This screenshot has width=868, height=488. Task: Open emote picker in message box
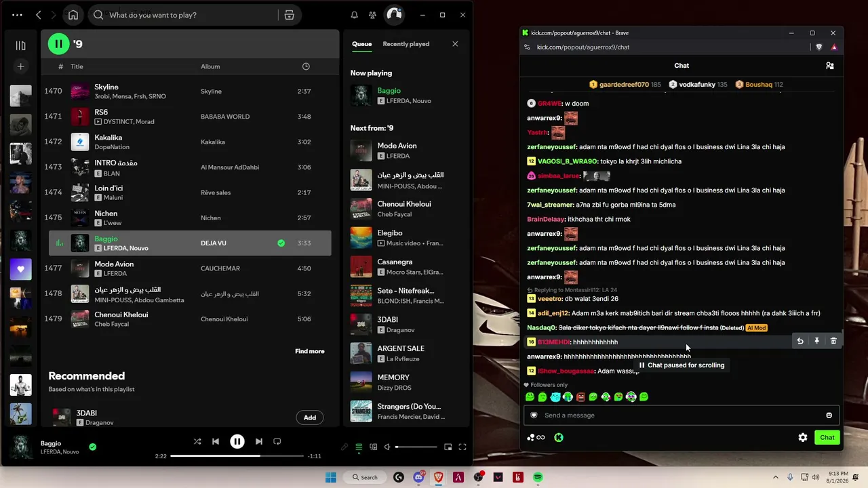pos(829,415)
